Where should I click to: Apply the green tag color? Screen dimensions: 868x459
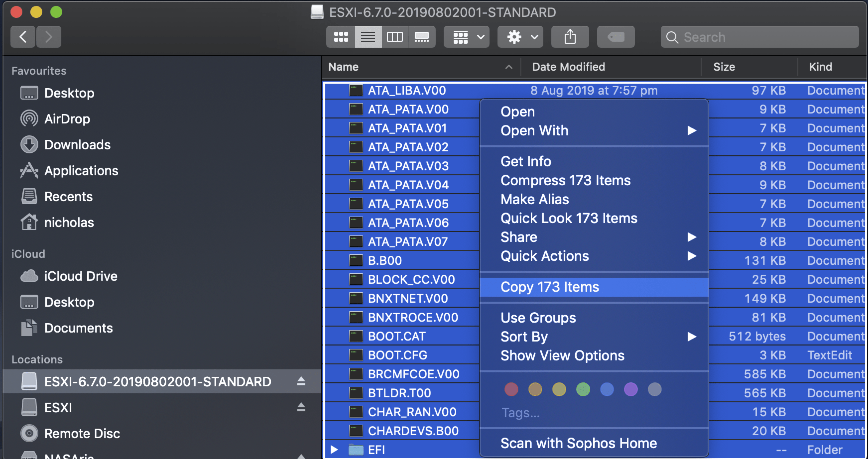[x=583, y=390]
